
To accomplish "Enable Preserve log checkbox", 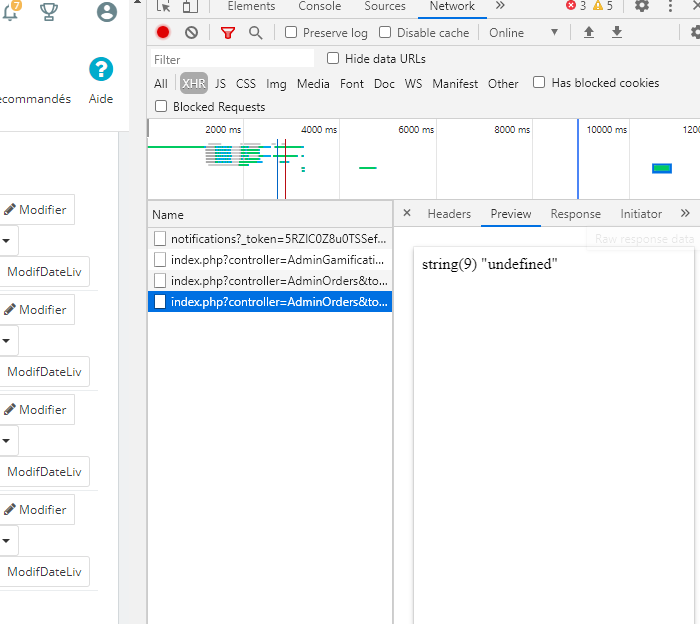I will 291,32.
